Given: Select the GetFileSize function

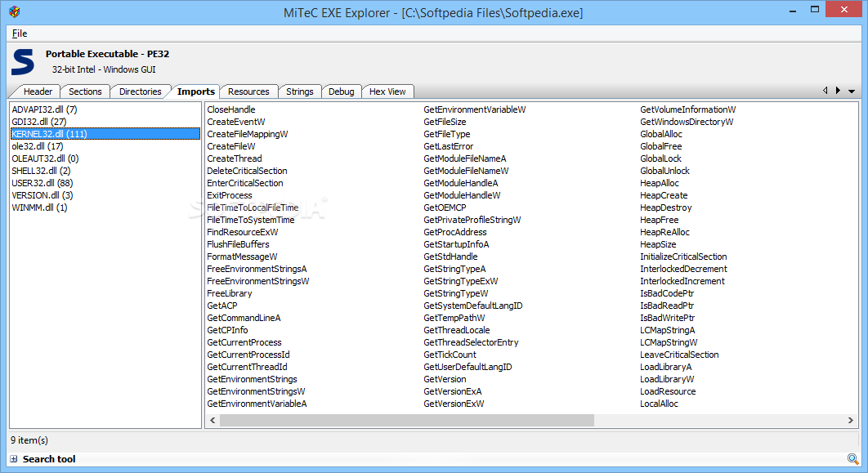Looking at the screenshot, I should pos(445,122).
